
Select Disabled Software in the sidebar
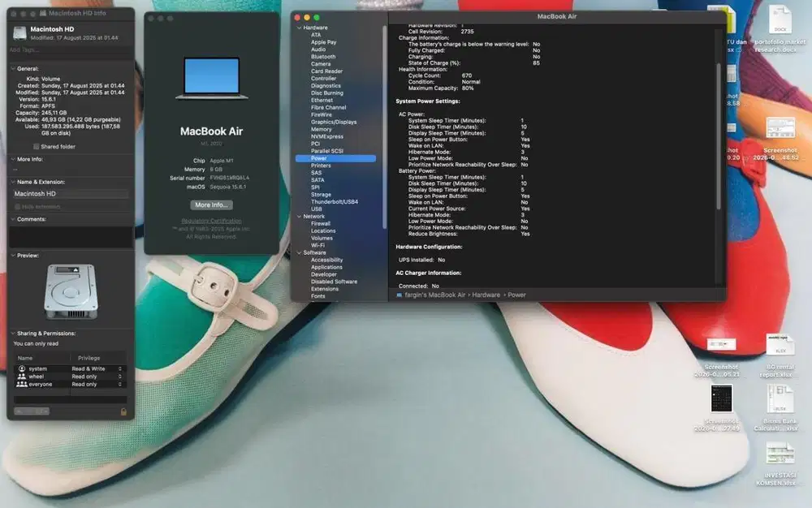point(334,282)
